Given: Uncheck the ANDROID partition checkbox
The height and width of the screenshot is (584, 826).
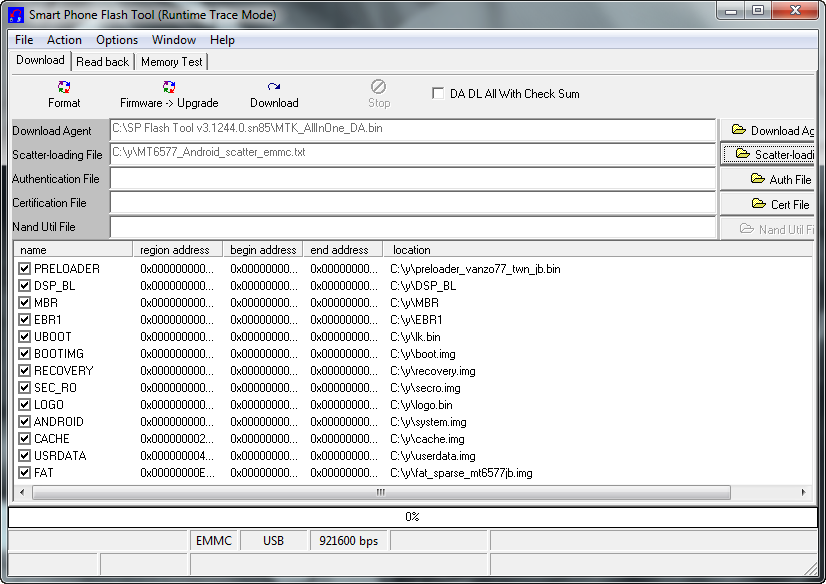Looking at the screenshot, I should (x=24, y=421).
